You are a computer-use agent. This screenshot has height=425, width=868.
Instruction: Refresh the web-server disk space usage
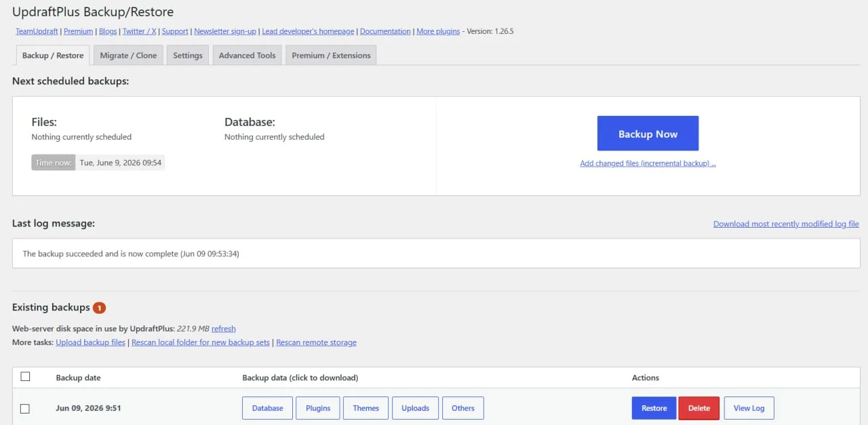click(x=224, y=329)
